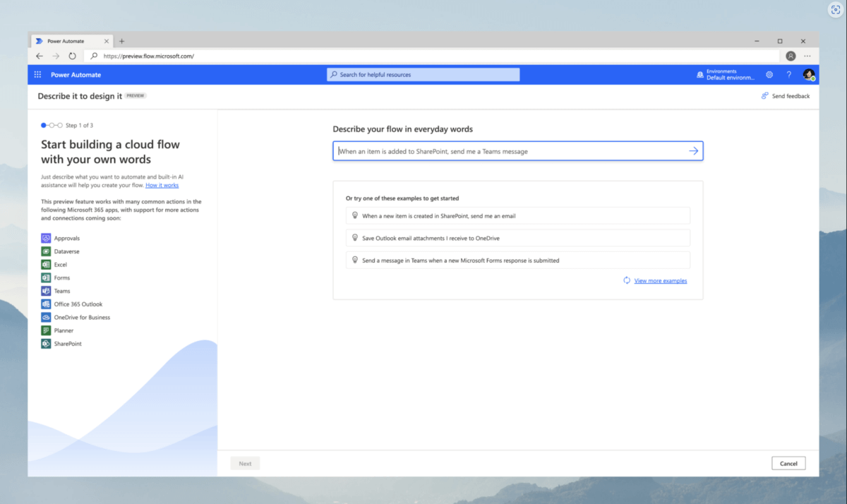Click the Office 365 Outlook icon
This screenshot has width=847, height=504.
[x=46, y=304]
